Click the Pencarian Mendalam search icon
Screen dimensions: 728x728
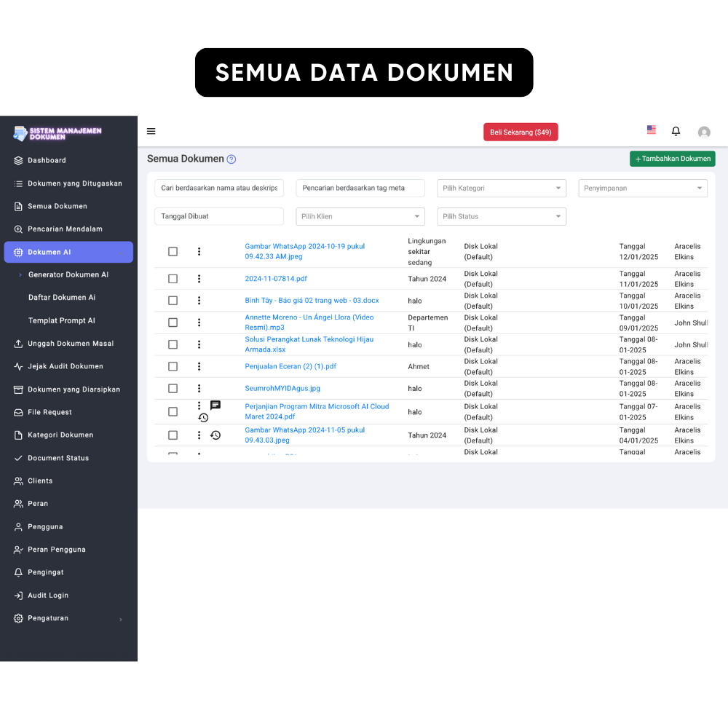(18, 229)
